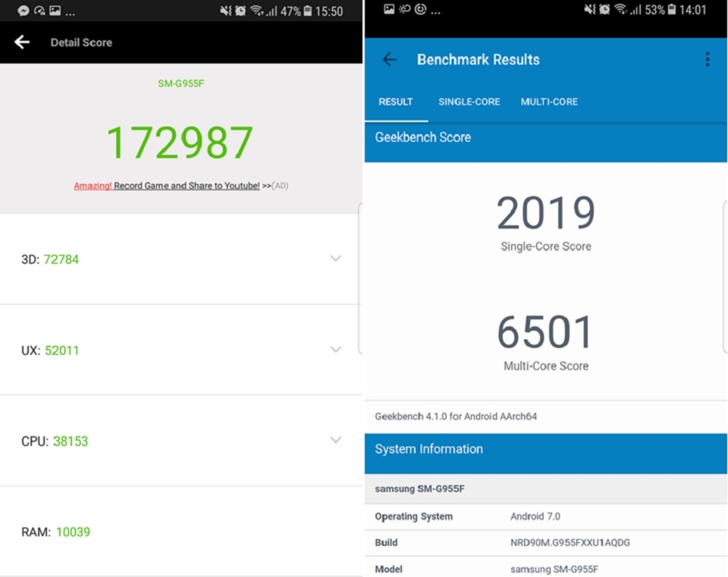Image resolution: width=728 pixels, height=577 pixels.
Task: Open the three-dot overflow menu in Geekbench
Action: pyautogui.click(x=707, y=59)
